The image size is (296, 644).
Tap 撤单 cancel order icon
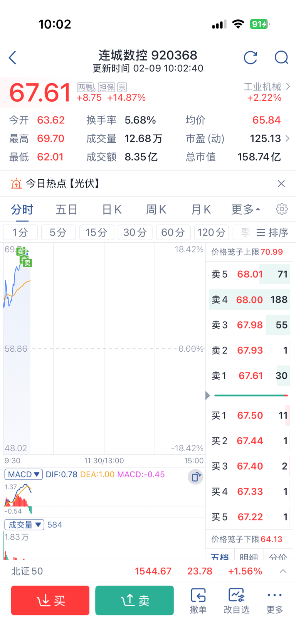(198, 600)
